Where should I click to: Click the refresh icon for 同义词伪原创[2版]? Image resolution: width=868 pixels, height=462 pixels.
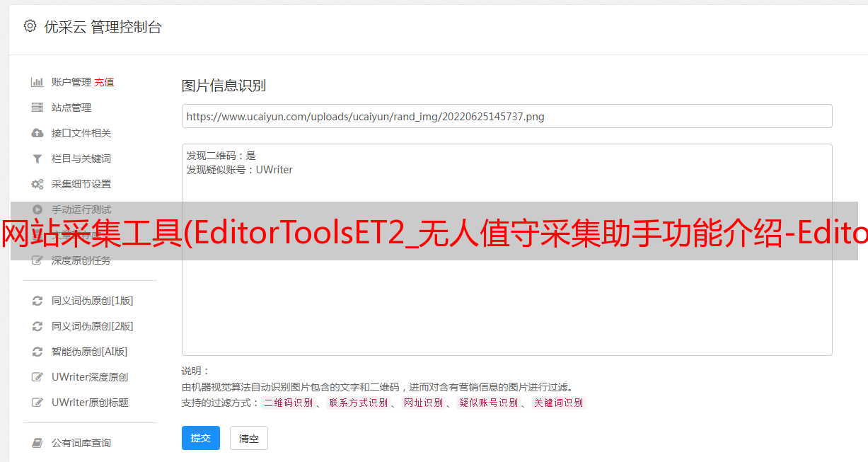[x=37, y=326]
